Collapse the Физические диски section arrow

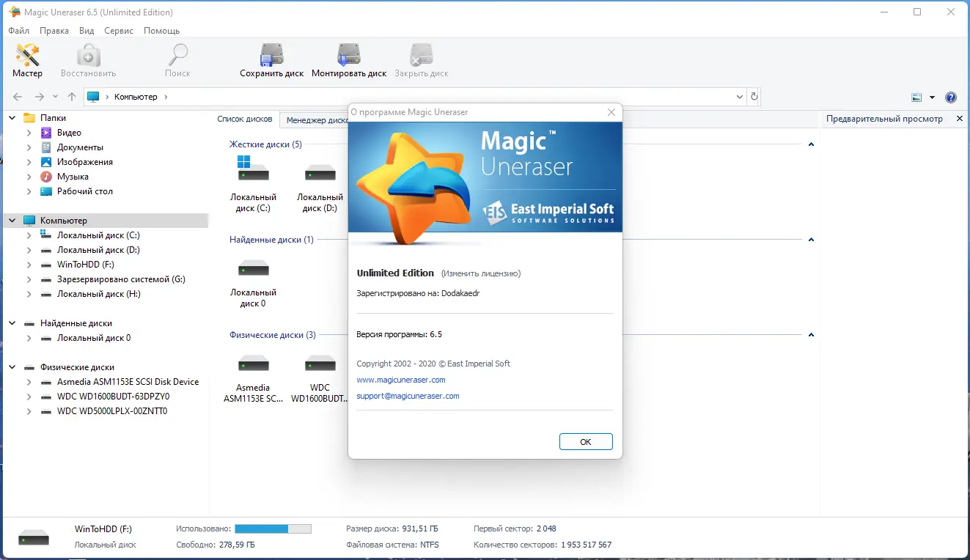pos(811,334)
